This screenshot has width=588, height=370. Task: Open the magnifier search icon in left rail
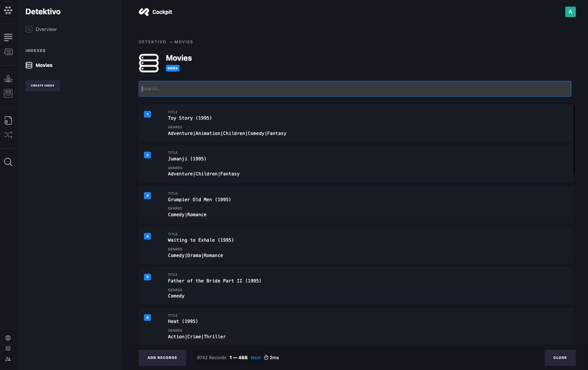click(8, 162)
